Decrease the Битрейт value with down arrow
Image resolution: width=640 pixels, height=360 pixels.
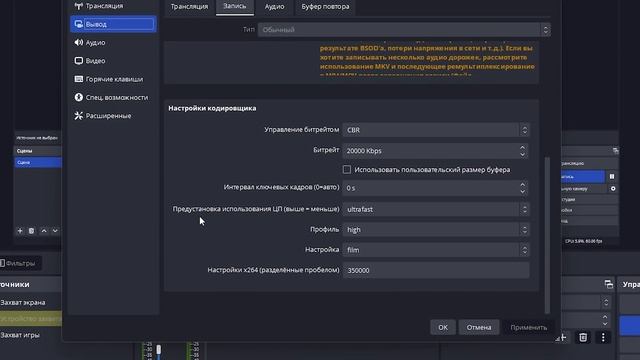(x=522, y=154)
